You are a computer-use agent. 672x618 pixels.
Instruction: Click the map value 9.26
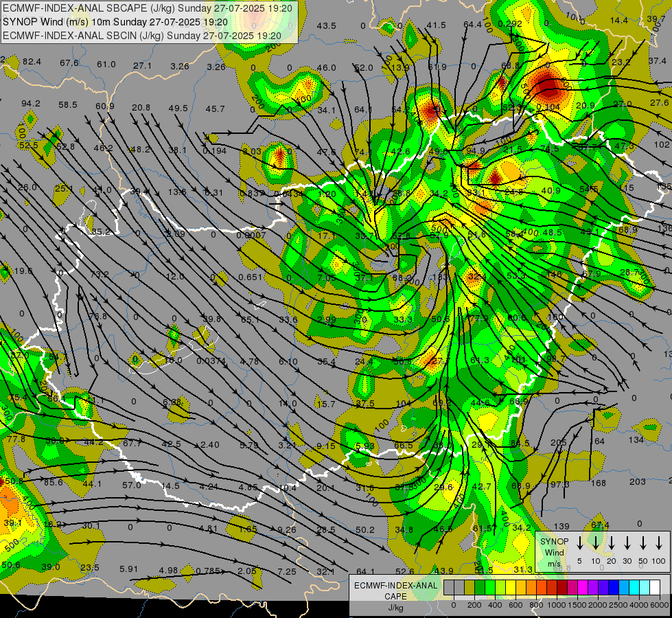287,529
